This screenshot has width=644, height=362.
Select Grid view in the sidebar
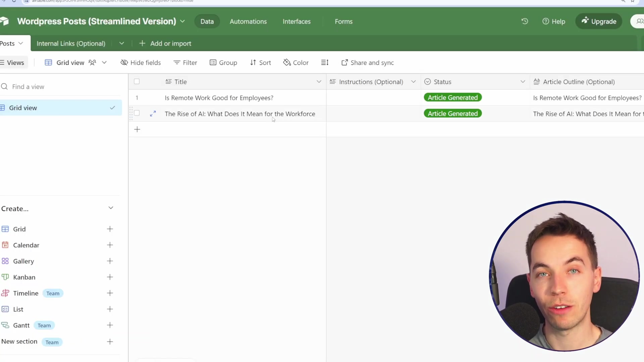point(60,108)
